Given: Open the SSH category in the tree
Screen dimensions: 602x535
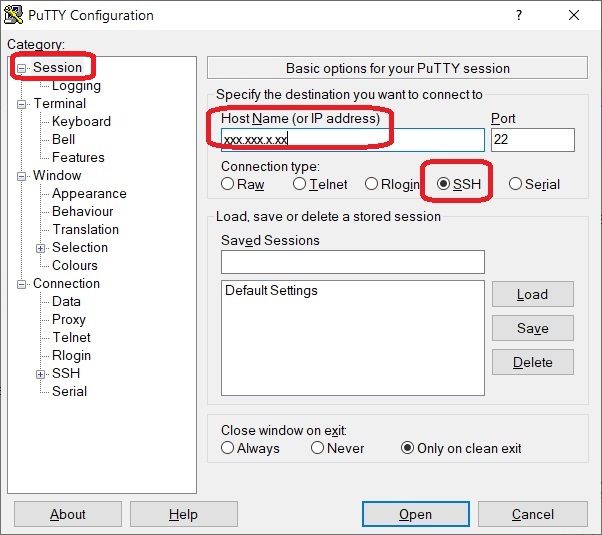Looking at the screenshot, I should coord(66,373).
